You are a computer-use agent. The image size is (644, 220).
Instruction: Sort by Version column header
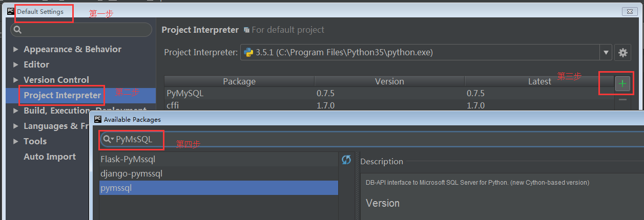pyautogui.click(x=389, y=81)
